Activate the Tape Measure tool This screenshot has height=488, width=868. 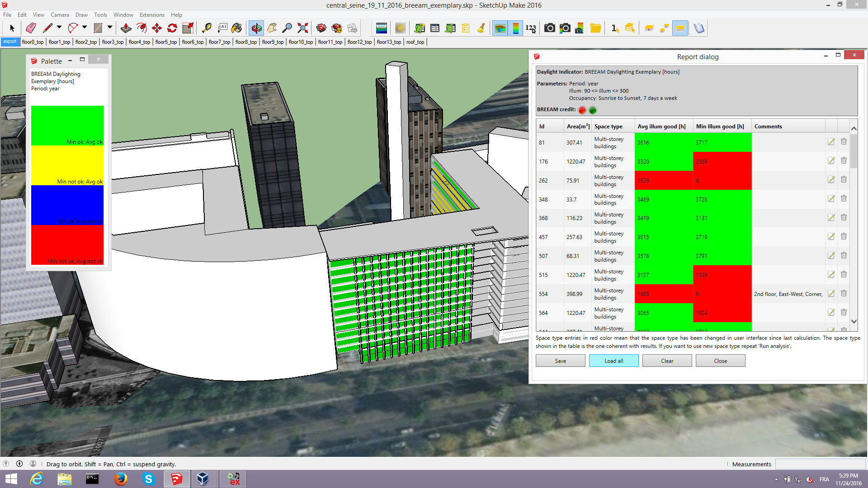coord(207,28)
